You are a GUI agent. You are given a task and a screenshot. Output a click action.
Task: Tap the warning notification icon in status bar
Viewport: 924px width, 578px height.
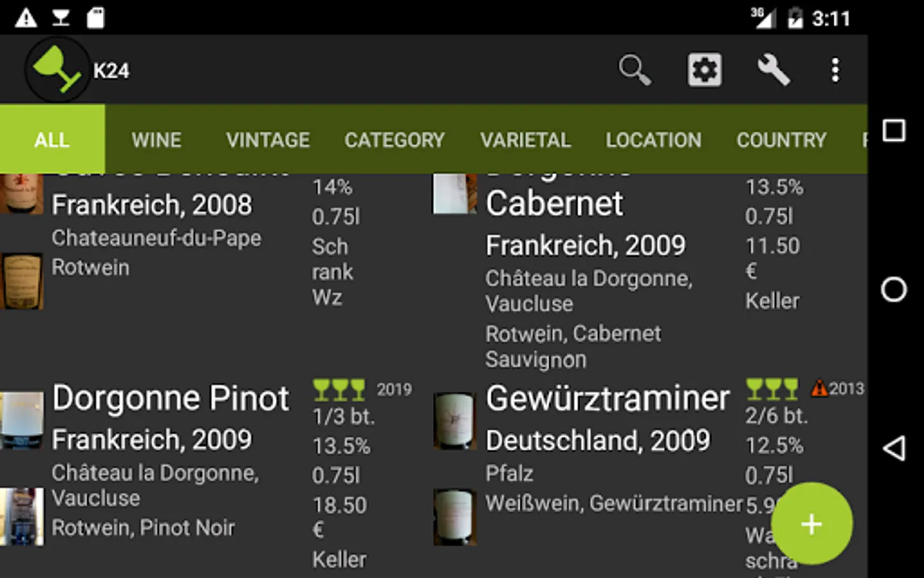(26, 17)
